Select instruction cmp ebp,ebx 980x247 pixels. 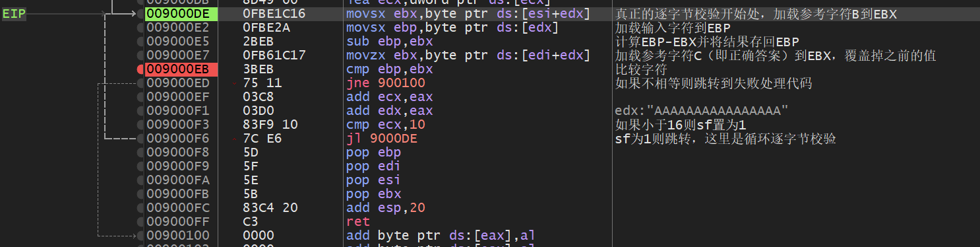[389, 69]
